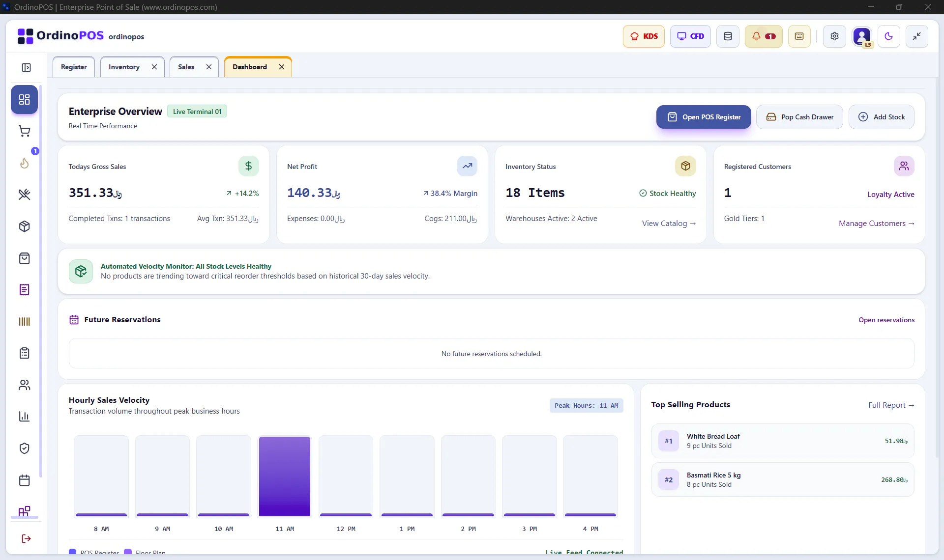Image resolution: width=944 pixels, height=560 pixels.
Task: Open the KDS kitchen display button
Action: (x=644, y=36)
